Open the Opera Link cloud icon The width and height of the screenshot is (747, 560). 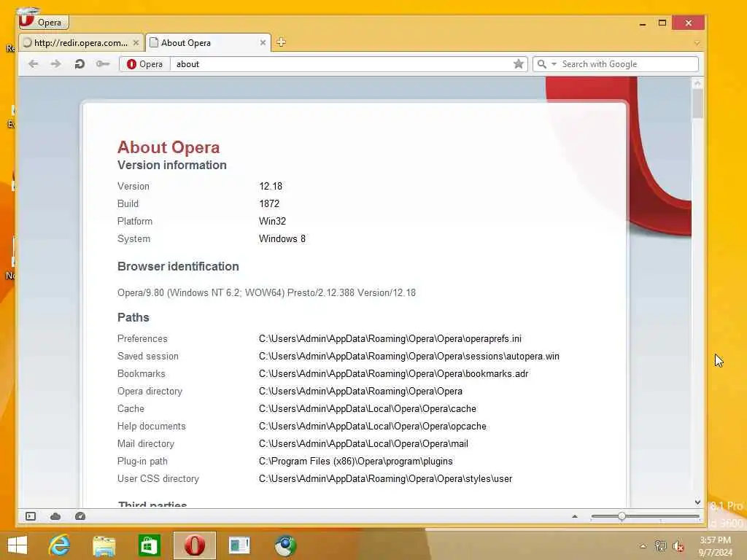55,516
